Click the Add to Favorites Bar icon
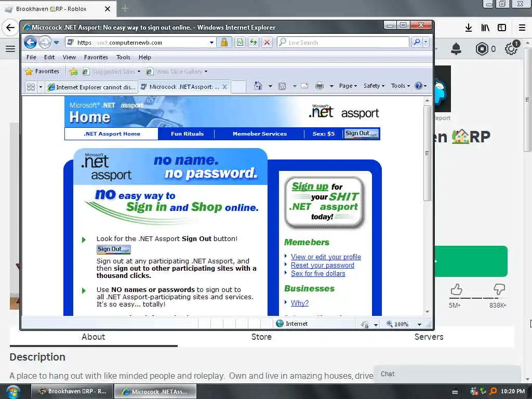Screen dimensions: 532x399 point(73,72)
